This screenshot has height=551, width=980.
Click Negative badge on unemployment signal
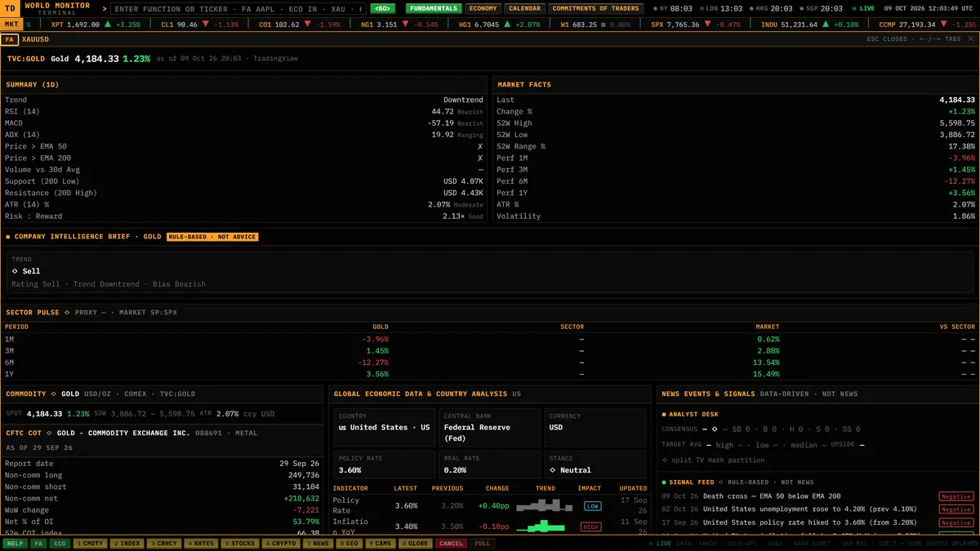[x=955, y=509]
